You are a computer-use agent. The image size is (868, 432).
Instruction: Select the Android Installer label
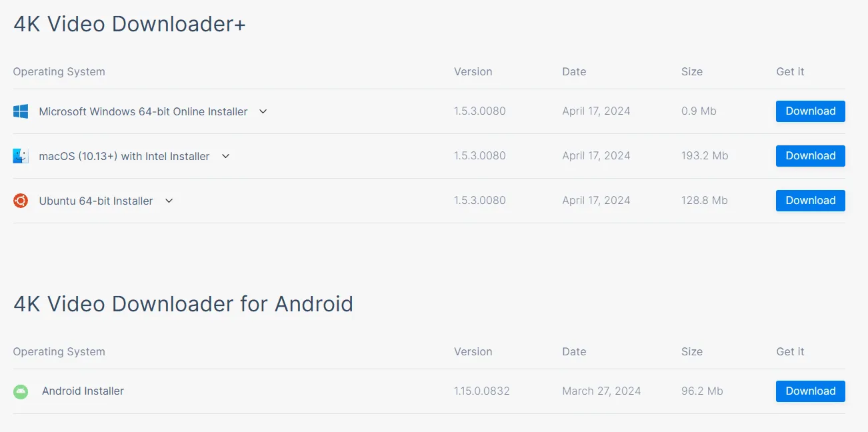[x=83, y=391]
